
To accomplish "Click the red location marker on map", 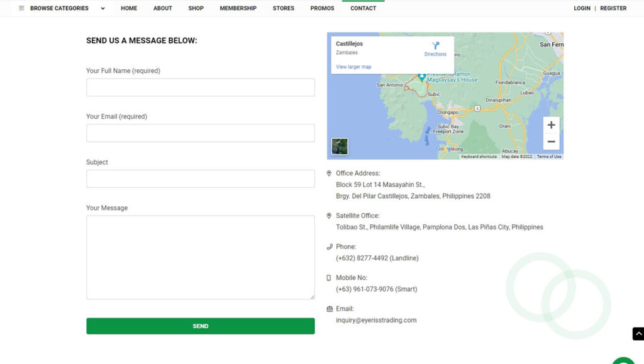I will point(422,77).
